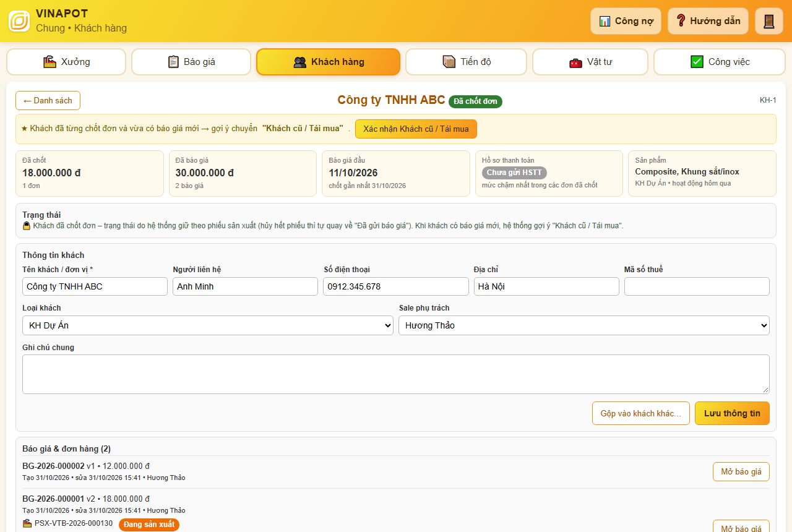Click the people icon on Khách hàng tab

tap(300, 62)
